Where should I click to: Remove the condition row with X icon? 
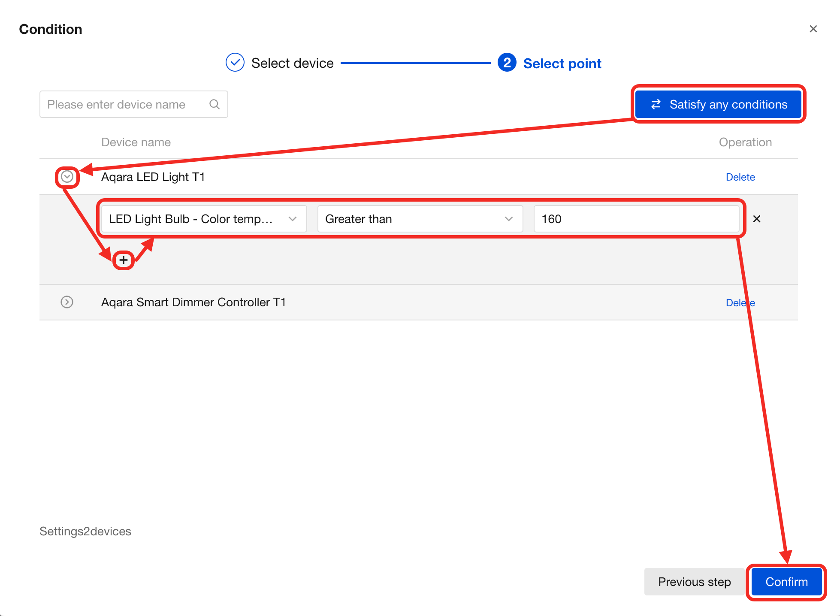(757, 219)
